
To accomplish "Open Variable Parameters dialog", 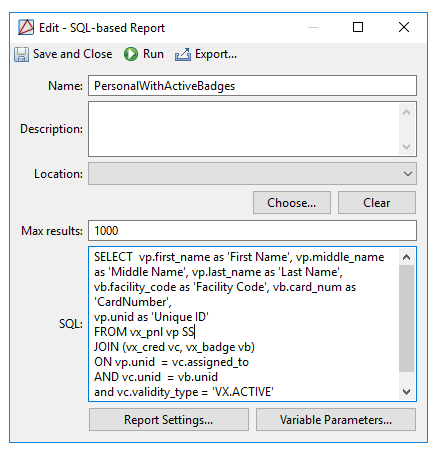I will pyautogui.click(x=336, y=420).
